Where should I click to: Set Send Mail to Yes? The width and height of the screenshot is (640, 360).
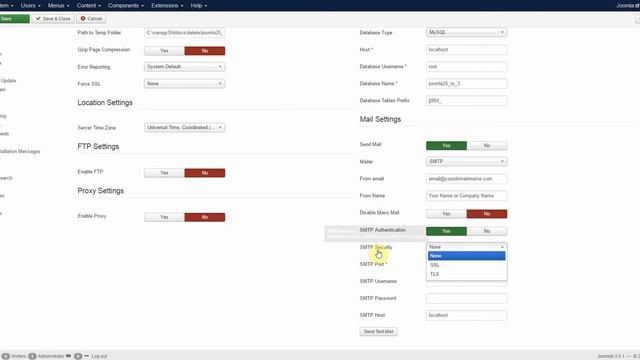(x=447, y=146)
